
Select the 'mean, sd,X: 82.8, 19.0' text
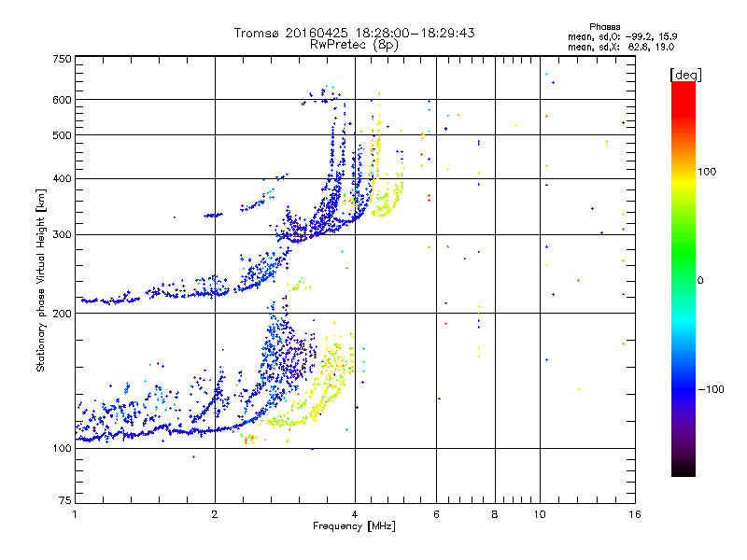pos(621,47)
